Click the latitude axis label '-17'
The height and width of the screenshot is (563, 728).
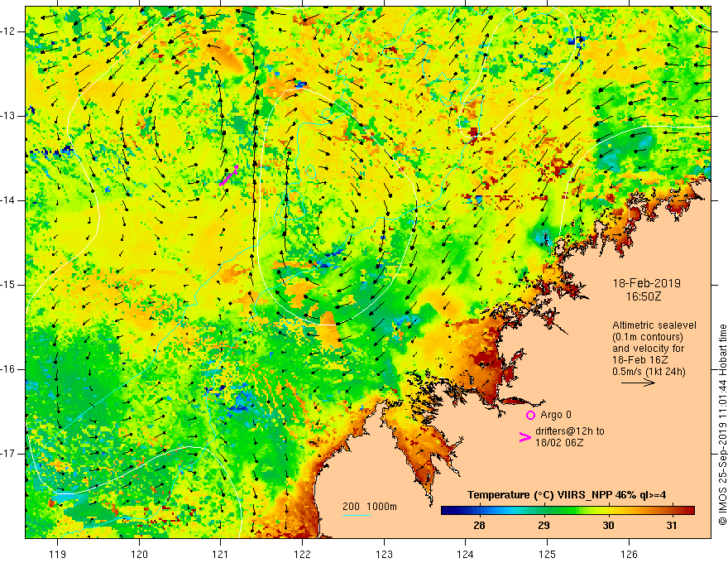[9, 454]
